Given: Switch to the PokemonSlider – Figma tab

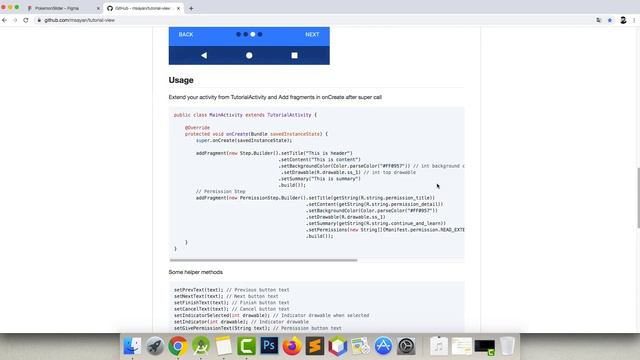Looking at the screenshot, I should pos(62,8).
